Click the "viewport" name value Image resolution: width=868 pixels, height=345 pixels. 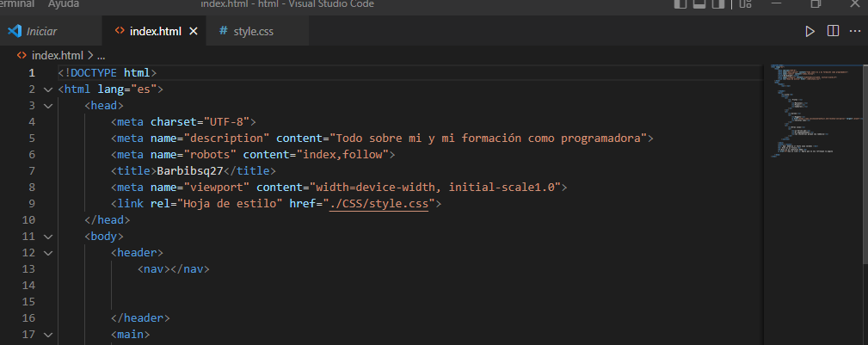tap(217, 188)
